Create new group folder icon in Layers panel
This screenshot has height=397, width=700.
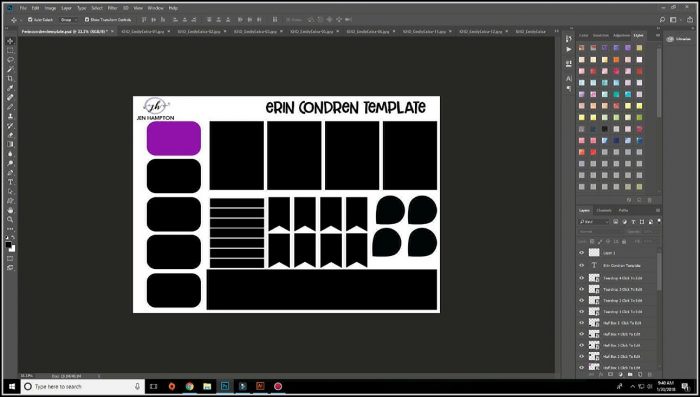[x=630, y=374]
